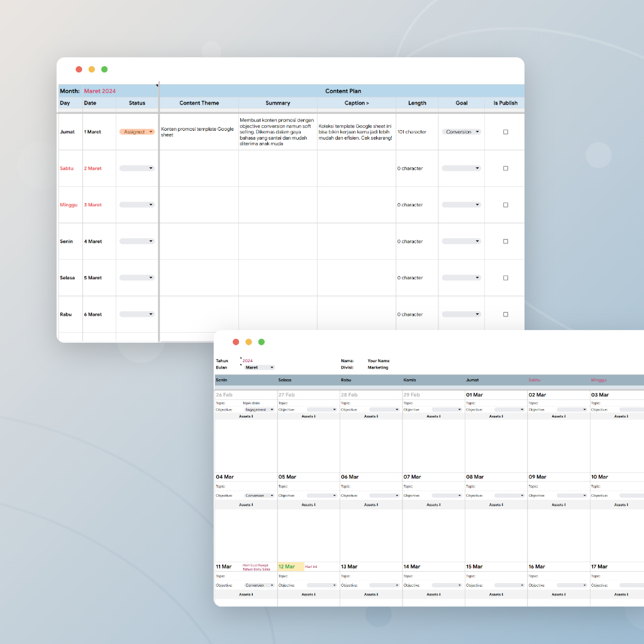The width and height of the screenshot is (644, 644).
Task: Open the Assigned status dropdown for 1 Maret
Action: coord(137,131)
